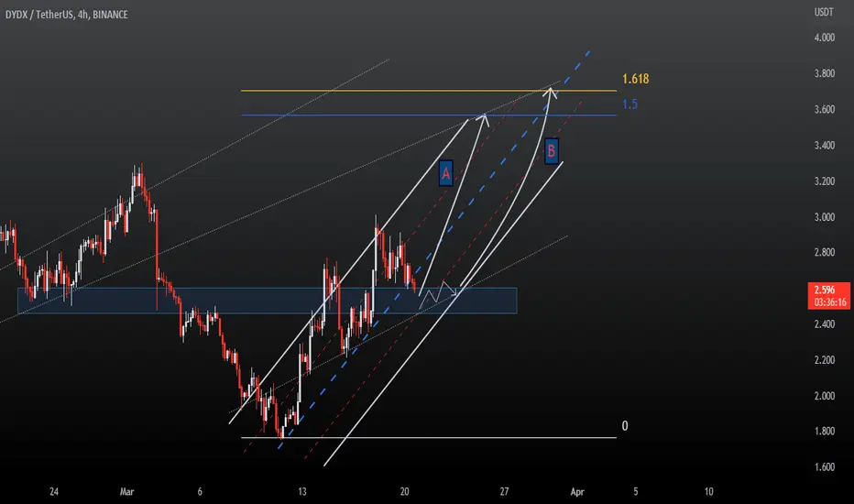Click the 13 date on time axis
Screen dimensions: 854x504
(302, 492)
